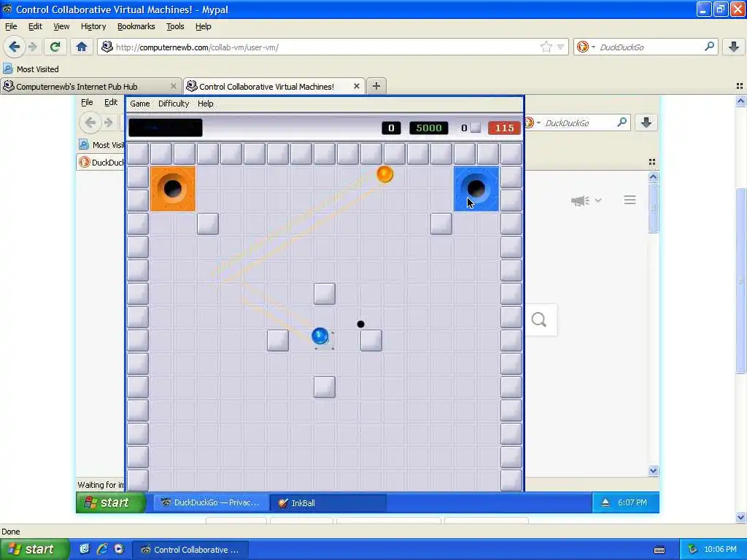Click the tab list grid icon in Mypal
Viewport: 747px width, 560px height.
740,86
